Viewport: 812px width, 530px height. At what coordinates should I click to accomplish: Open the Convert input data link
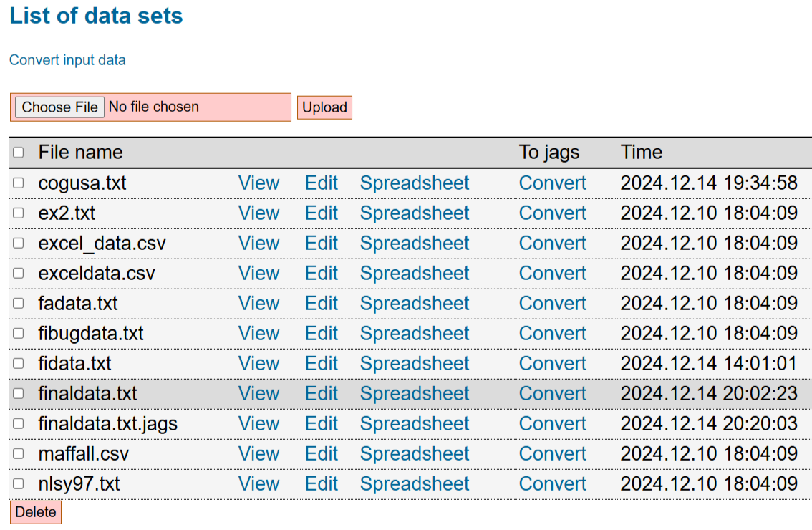67,60
